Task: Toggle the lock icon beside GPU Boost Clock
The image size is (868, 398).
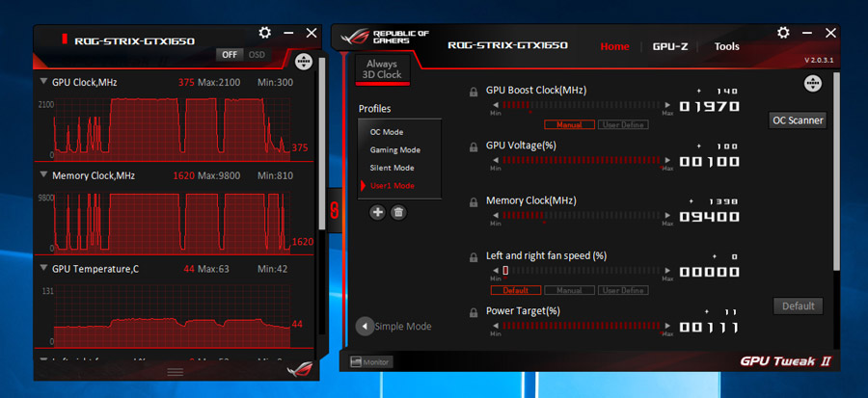Action: click(x=474, y=92)
